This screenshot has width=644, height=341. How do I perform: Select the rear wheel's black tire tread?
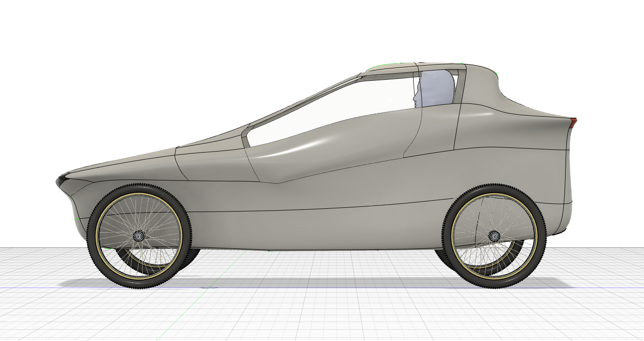494,283
